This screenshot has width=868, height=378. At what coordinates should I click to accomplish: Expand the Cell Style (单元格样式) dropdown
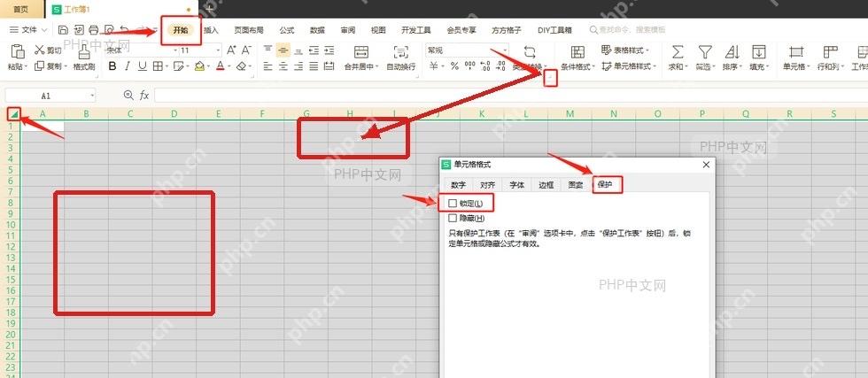pos(655,66)
